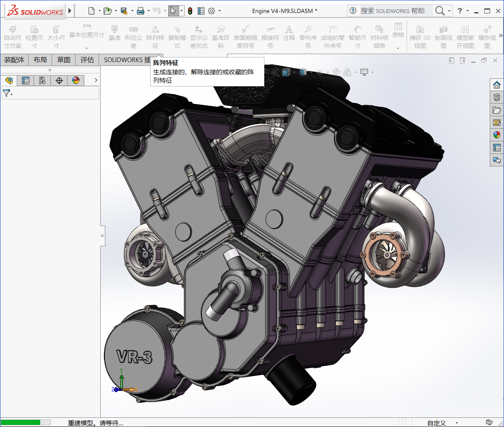Open the tree filter funnel dropdown
Screen dimensions: 504x427
[8, 93]
